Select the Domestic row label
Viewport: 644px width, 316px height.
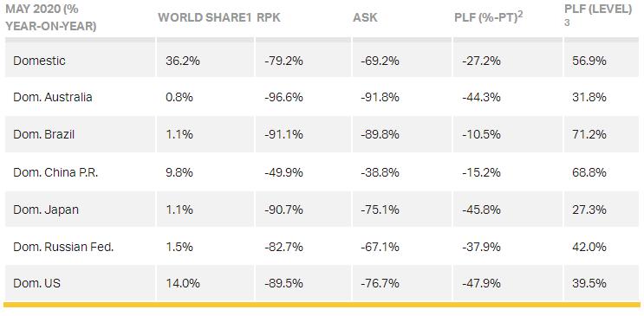[39, 61]
